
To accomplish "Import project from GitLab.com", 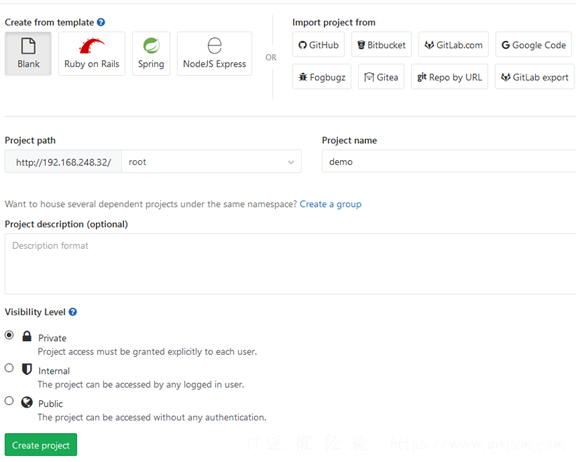I will coord(453,45).
